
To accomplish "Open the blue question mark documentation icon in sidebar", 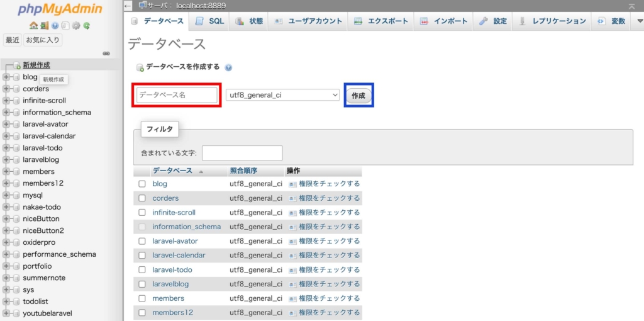I will tap(55, 26).
